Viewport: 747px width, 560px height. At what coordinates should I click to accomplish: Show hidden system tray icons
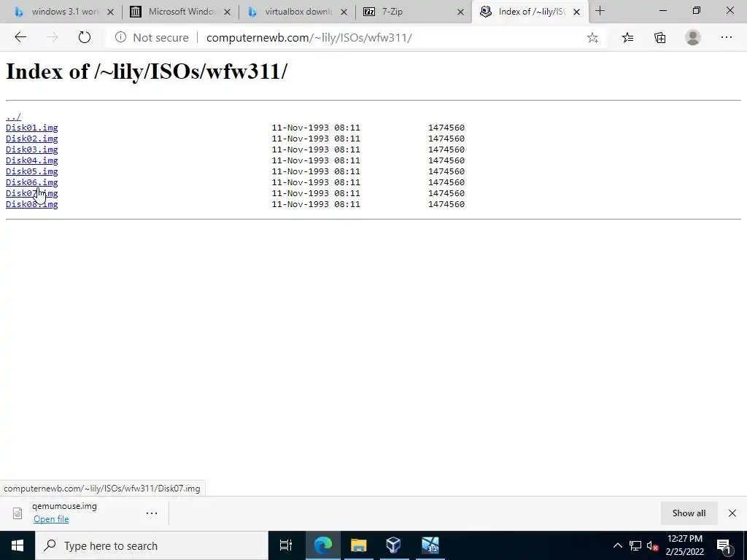coord(617,545)
